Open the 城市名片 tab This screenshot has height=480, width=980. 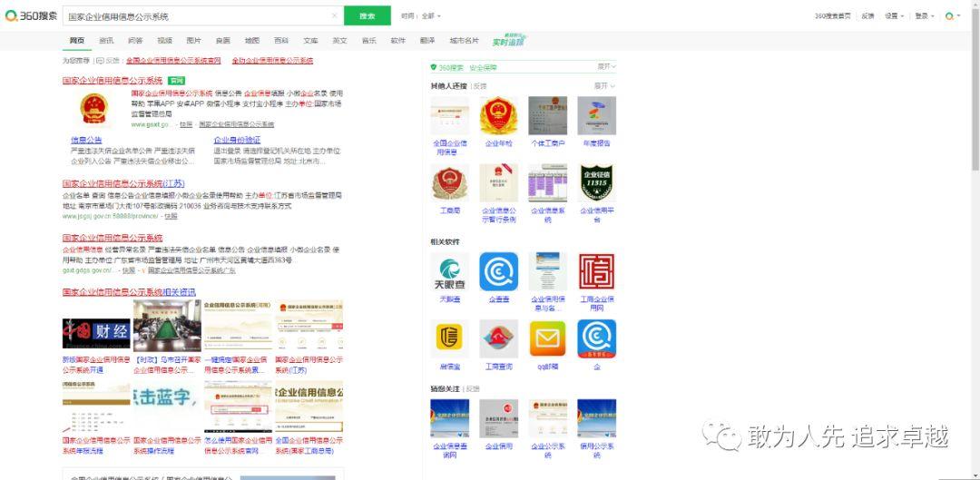coord(464,41)
